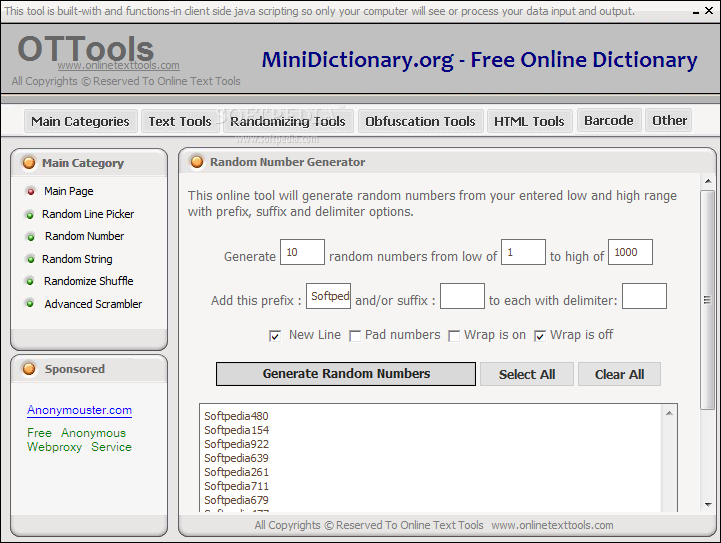Open the Randomize Shuffle tool
Image resolution: width=721 pixels, height=543 pixels.
coord(89,281)
